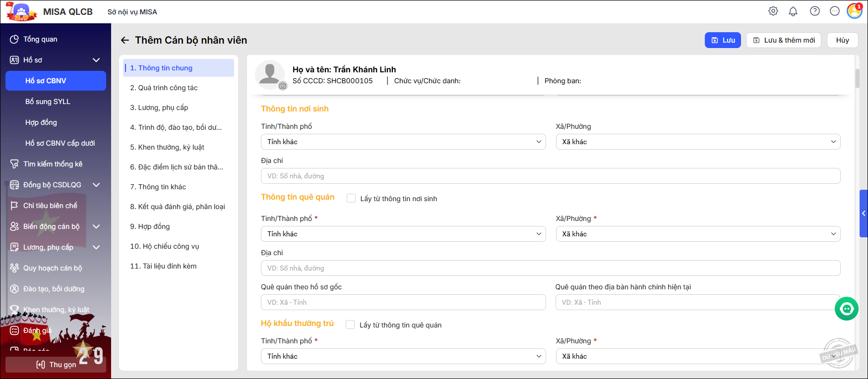The width and height of the screenshot is (868, 379).
Task: Open the green chat support bubble
Action: coord(847,309)
